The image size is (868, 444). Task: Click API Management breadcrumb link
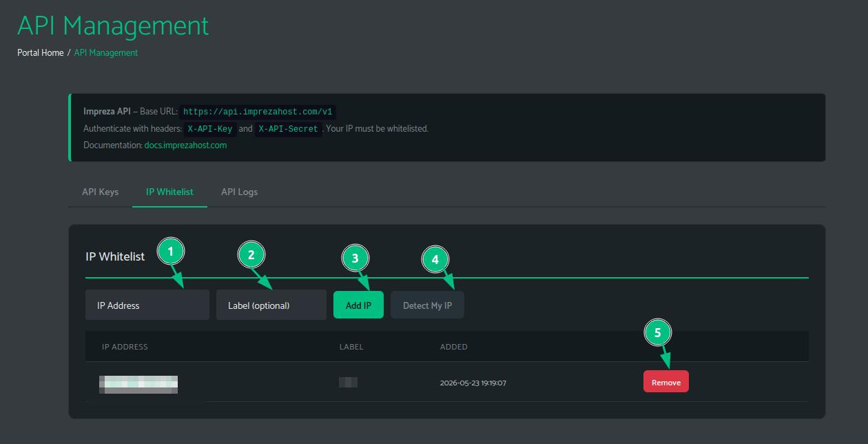pos(106,52)
